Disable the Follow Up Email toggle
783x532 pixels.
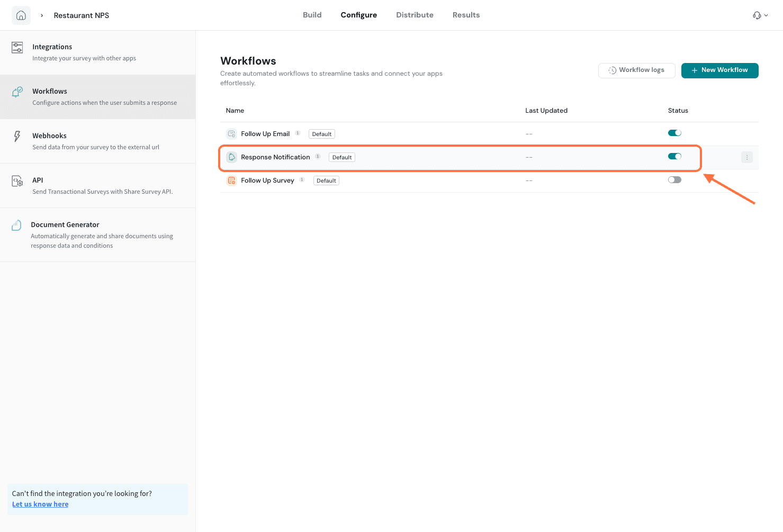[x=674, y=133]
